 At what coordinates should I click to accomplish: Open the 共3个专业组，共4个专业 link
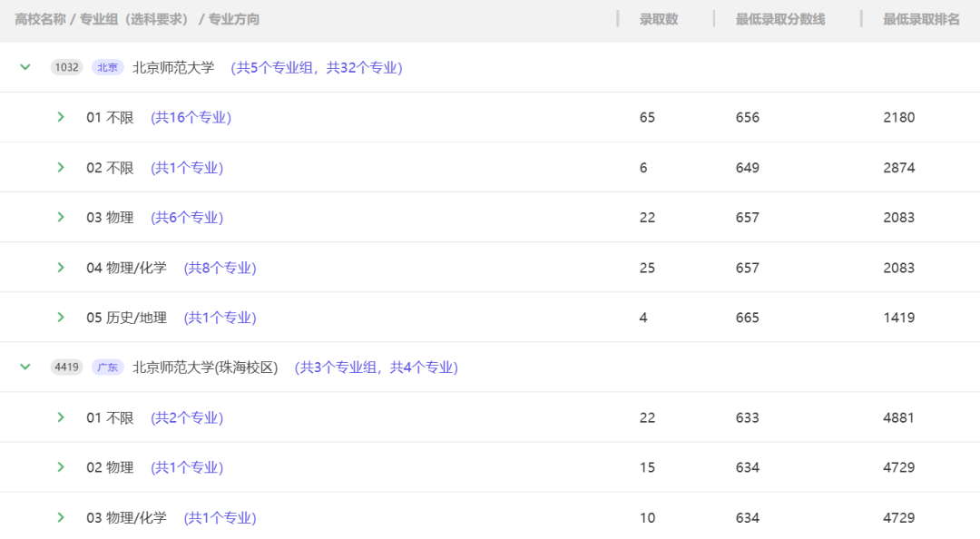coord(377,367)
